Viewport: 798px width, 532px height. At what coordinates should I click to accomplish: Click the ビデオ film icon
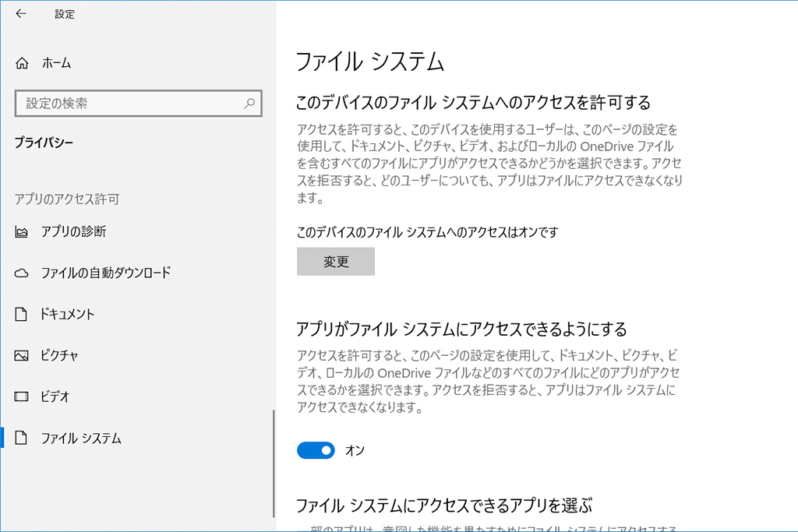tap(22, 396)
